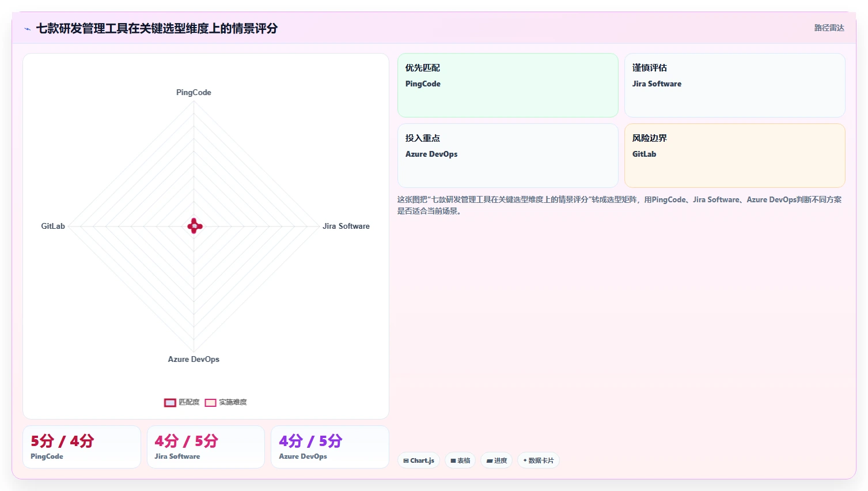Click the Chart.js tag chip
Viewport: 868px width, 491px height.
pos(419,460)
